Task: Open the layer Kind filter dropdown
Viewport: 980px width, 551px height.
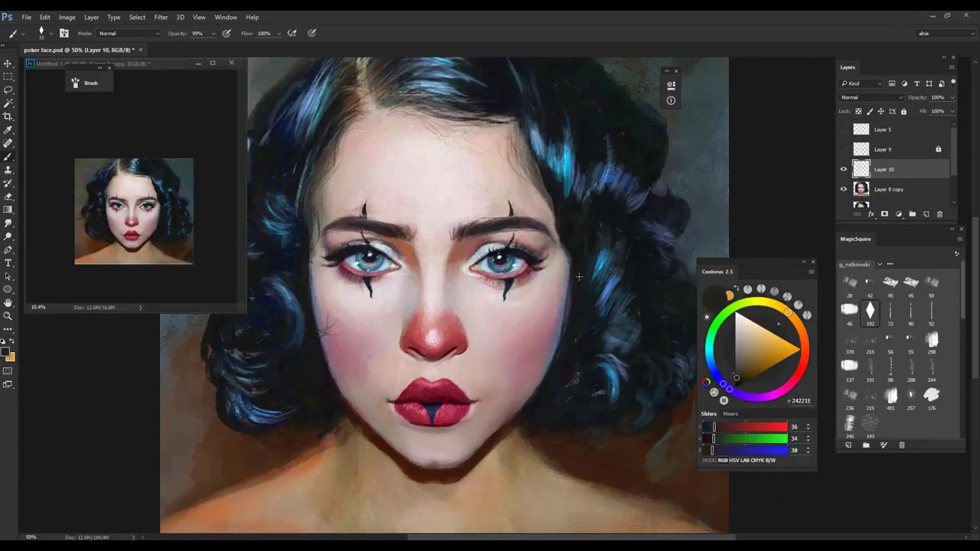Action: click(x=862, y=83)
